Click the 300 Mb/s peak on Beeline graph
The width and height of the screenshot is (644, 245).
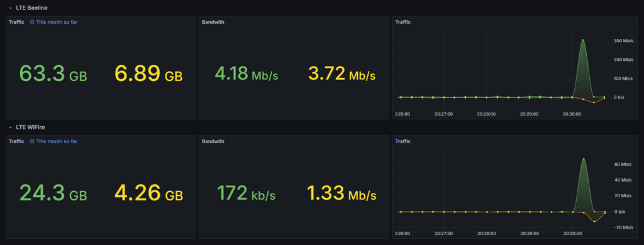pyautogui.click(x=583, y=40)
